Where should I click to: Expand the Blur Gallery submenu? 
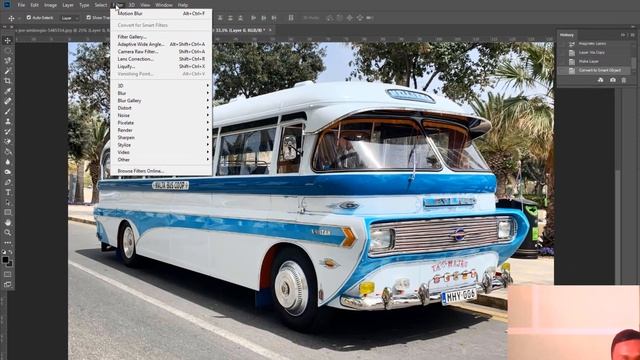(162, 100)
